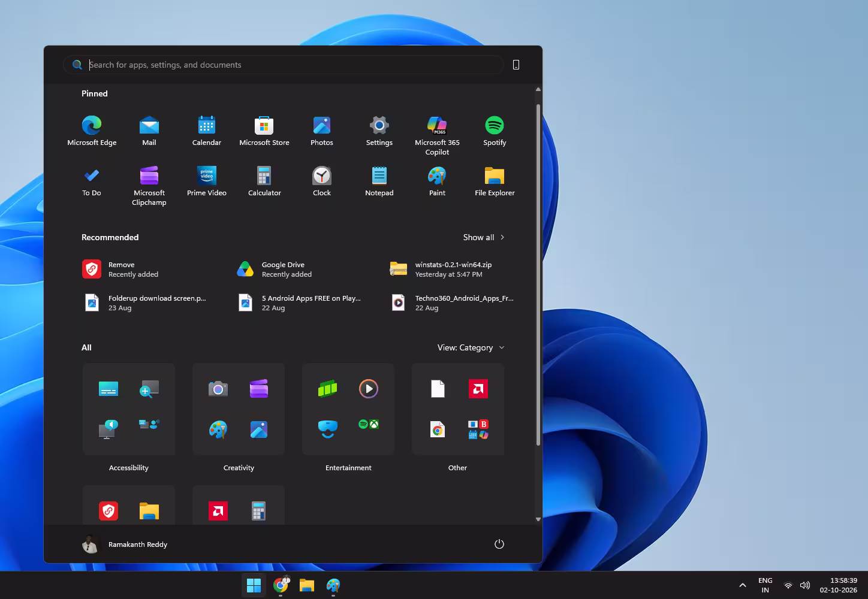Open the pinned Calculator app

coord(264,181)
